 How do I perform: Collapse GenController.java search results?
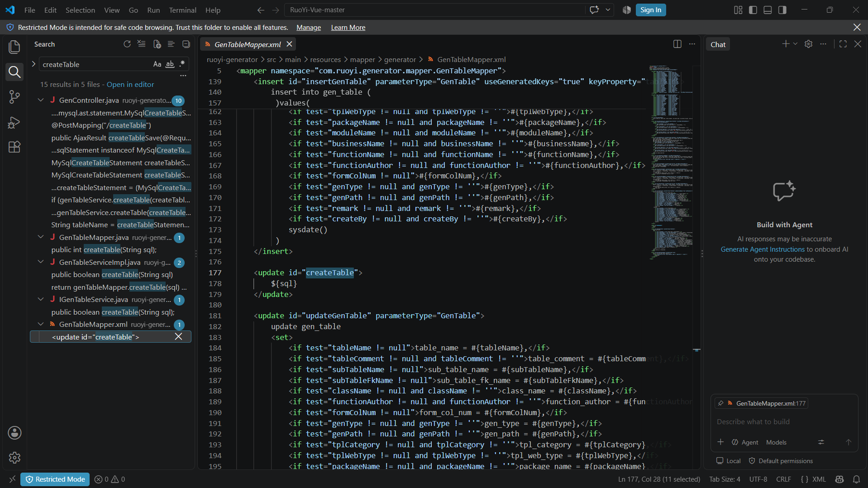(x=41, y=100)
